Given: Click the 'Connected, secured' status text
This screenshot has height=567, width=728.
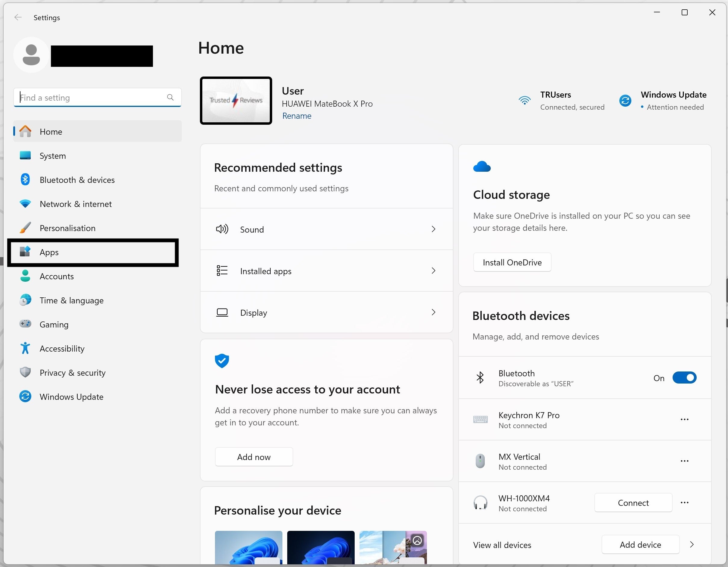Looking at the screenshot, I should point(572,107).
